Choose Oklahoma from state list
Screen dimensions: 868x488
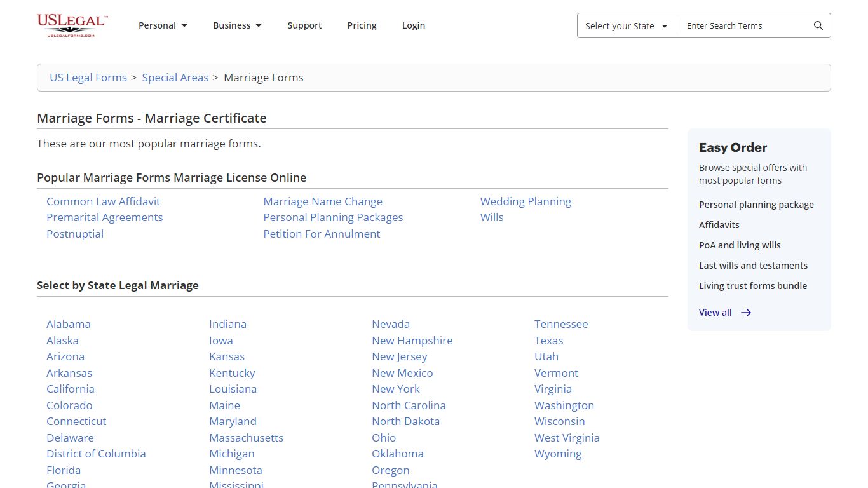(398, 454)
